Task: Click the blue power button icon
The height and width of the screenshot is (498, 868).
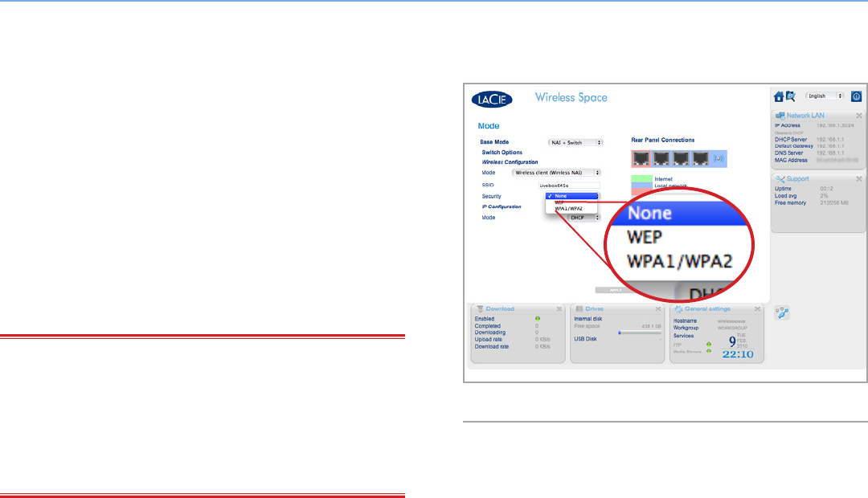Action: [856, 96]
